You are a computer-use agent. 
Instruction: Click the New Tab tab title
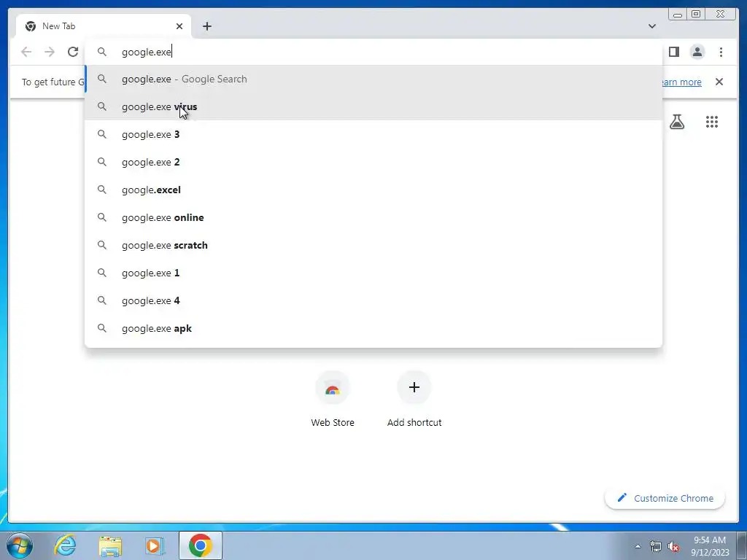pyautogui.click(x=58, y=26)
